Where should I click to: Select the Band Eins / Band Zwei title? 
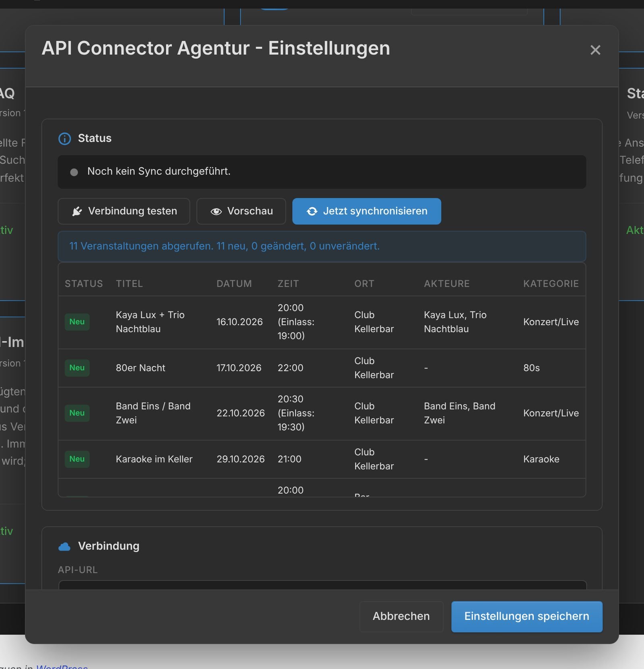[153, 413]
